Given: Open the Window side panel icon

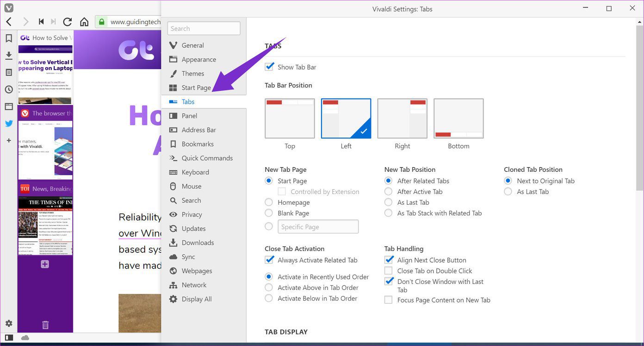Looking at the screenshot, I should pos(9,107).
